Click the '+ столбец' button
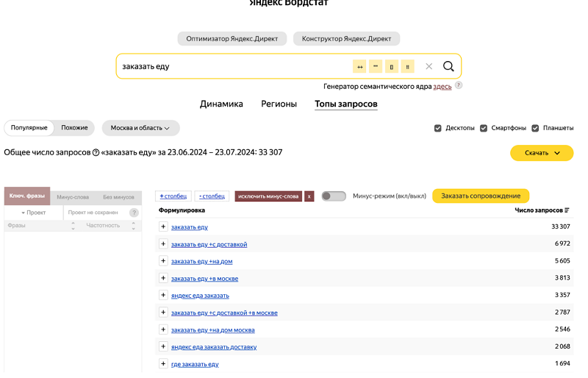The height and width of the screenshot is (378, 588). [x=173, y=196]
